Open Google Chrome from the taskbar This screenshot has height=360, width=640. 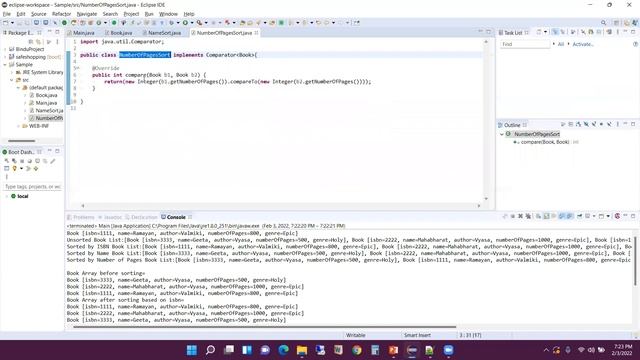[x=357, y=350]
